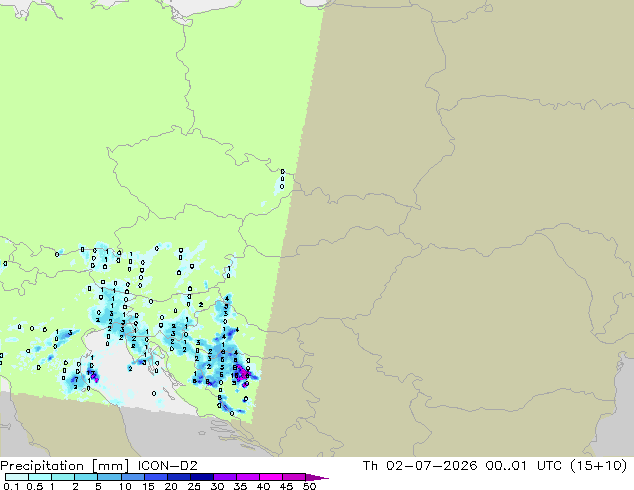Image resolution: width=634 pixels, height=490 pixels.
Task: Click legend label '0.5'
Action: coord(35,486)
